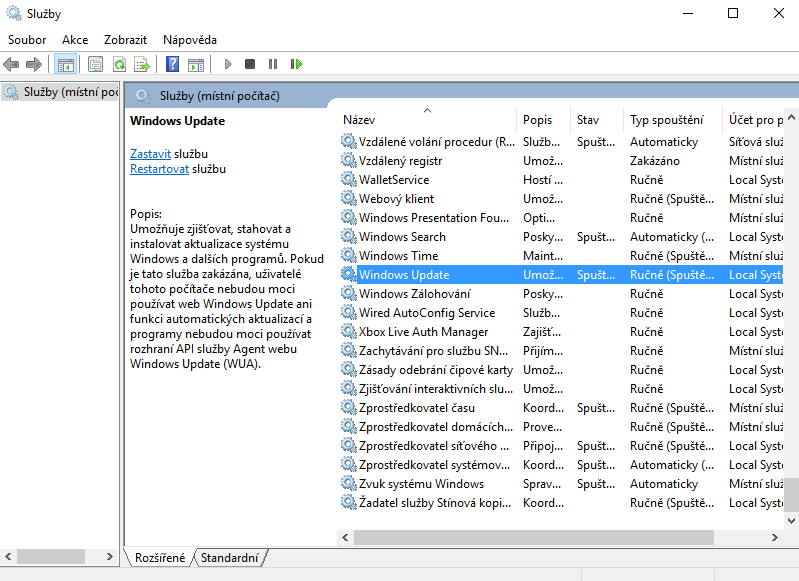Image resolution: width=799 pixels, height=581 pixels.
Task: Click the Export list toolbar icon
Action: pyautogui.click(x=142, y=64)
